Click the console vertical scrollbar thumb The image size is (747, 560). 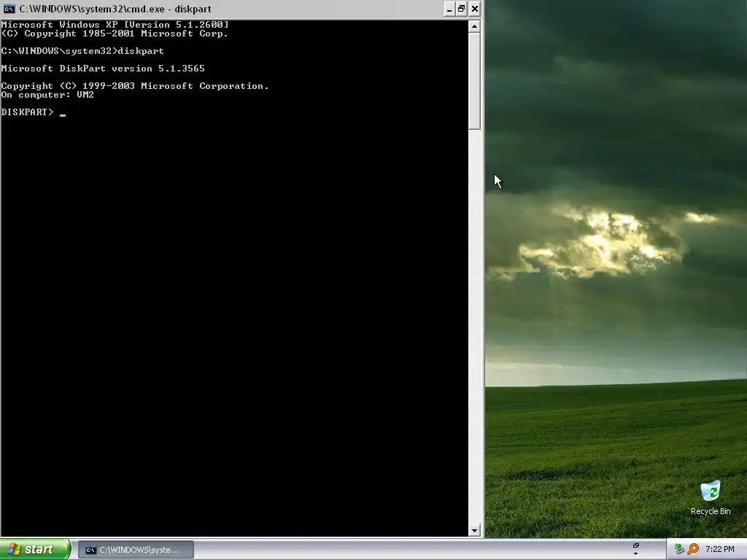pyautogui.click(x=474, y=81)
